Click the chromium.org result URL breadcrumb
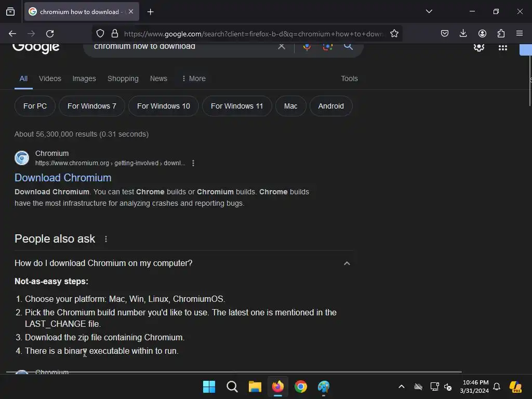The width and height of the screenshot is (532, 399). point(110,163)
